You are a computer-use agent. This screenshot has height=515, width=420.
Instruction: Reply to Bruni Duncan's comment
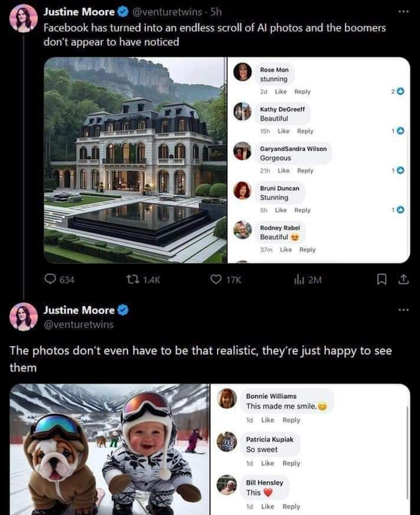coord(302,210)
